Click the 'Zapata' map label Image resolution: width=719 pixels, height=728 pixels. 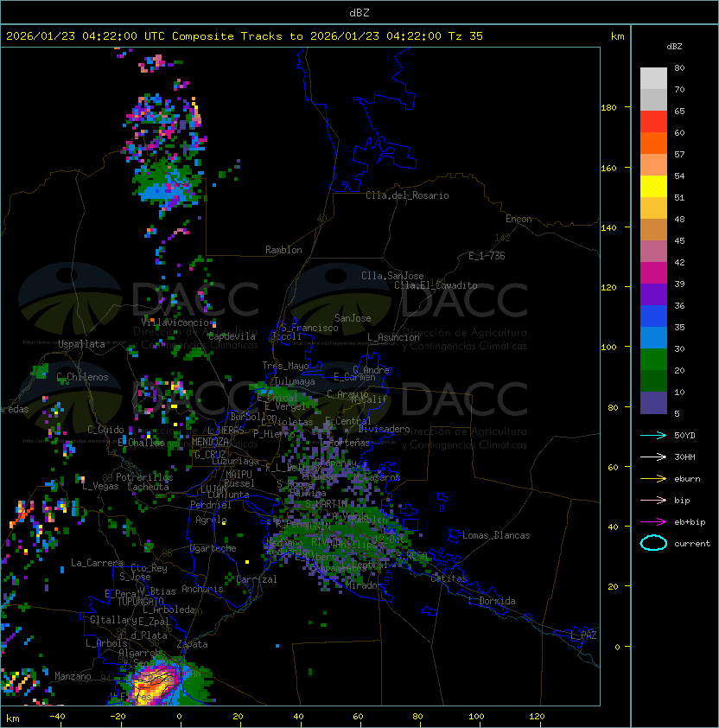(x=192, y=644)
